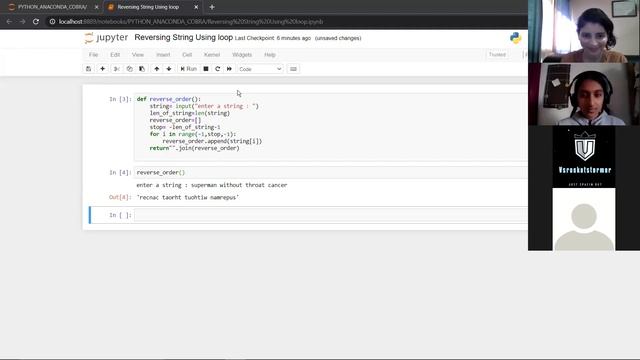Open the Widgets menu

click(242, 55)
